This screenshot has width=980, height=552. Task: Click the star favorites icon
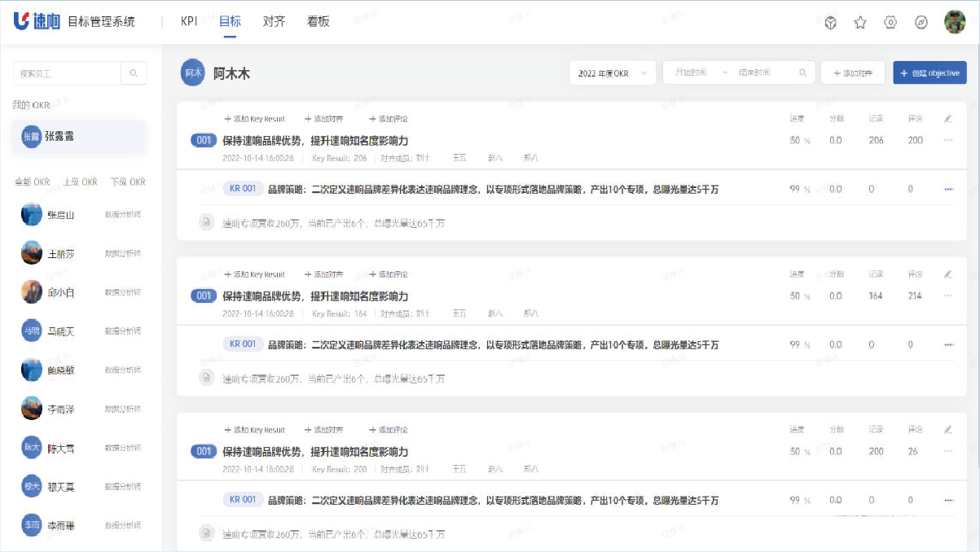[860, 23]
